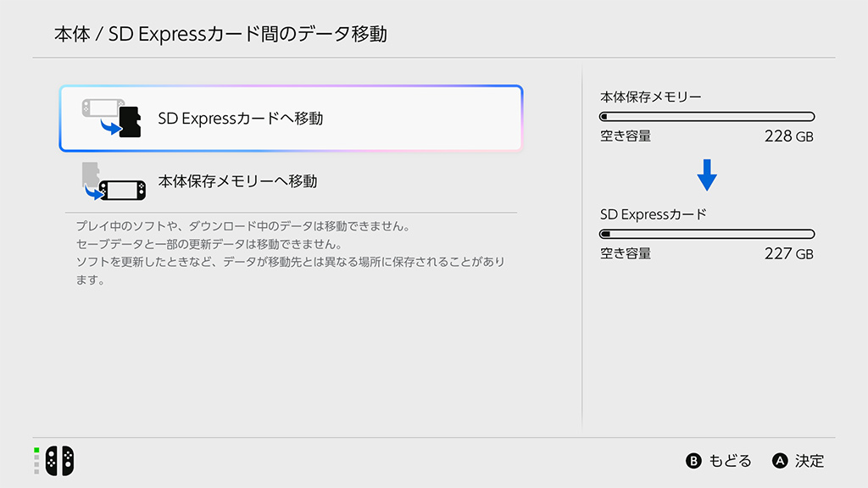Image resolution: width=868 pixels, height=488 pixels.
Task: Select the SD card-to-console transfer icon
Action: 110,181
